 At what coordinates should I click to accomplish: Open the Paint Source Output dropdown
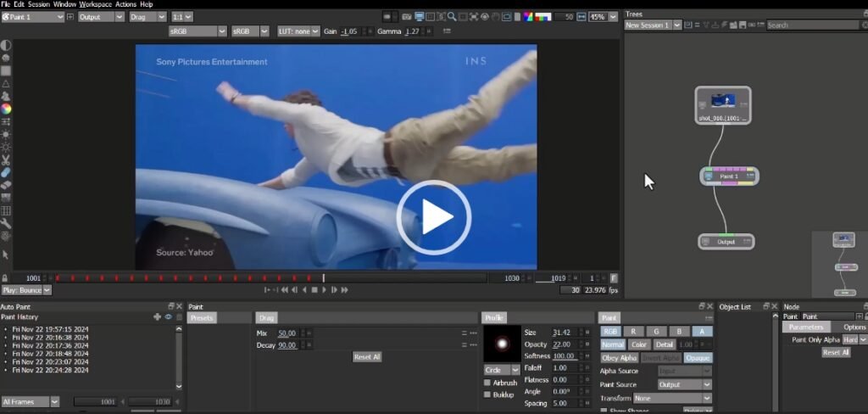(x=685, y=384)
